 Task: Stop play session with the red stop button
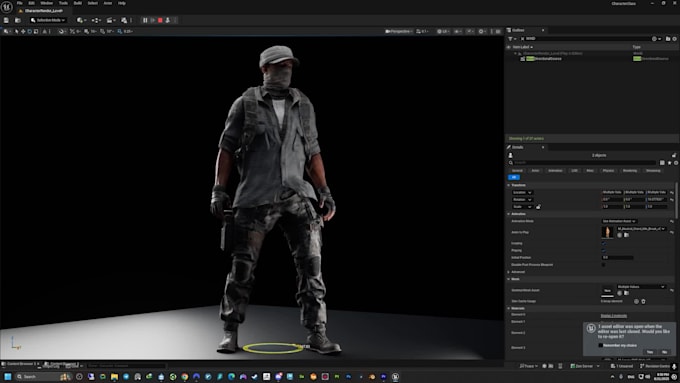coord(160,20)
